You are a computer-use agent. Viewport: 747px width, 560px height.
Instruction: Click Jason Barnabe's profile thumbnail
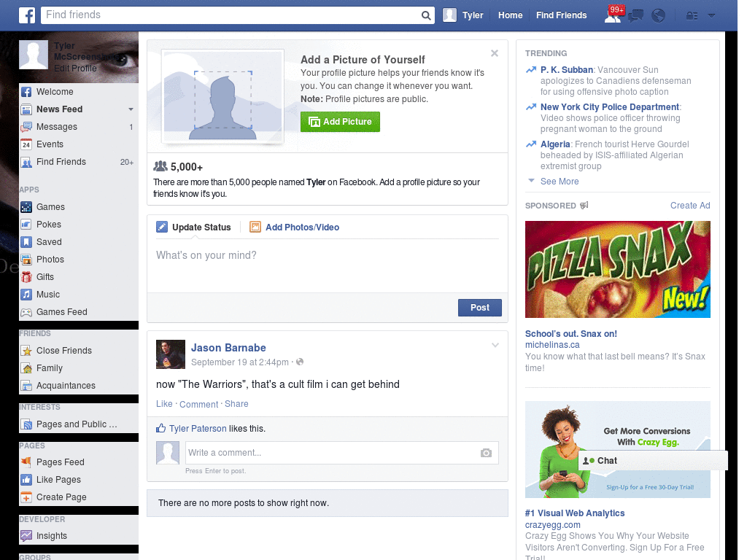(171, 354)
